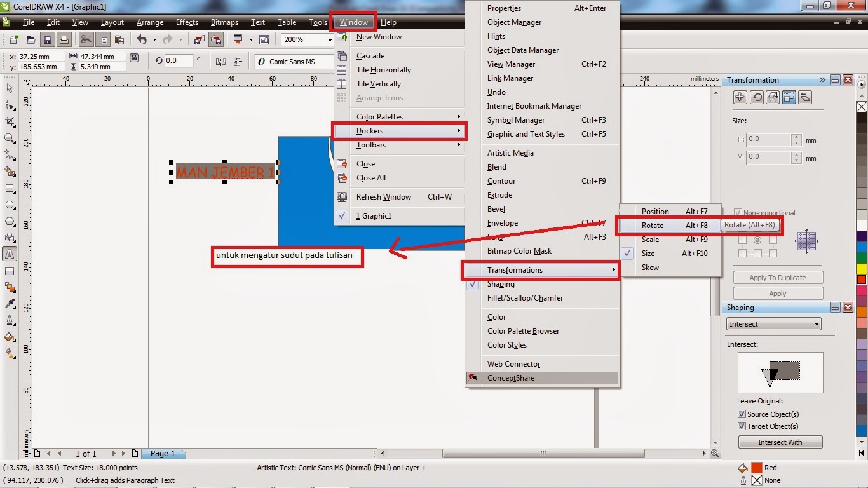The image size is (868, 488).
Task: Click the Export icon in toolbar
Action: [216, 39]
